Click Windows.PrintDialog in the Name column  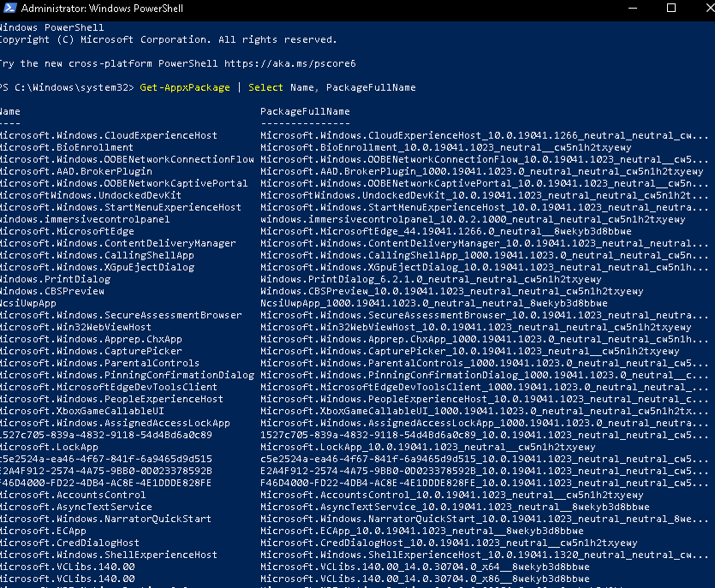click(x=55, y=279)
